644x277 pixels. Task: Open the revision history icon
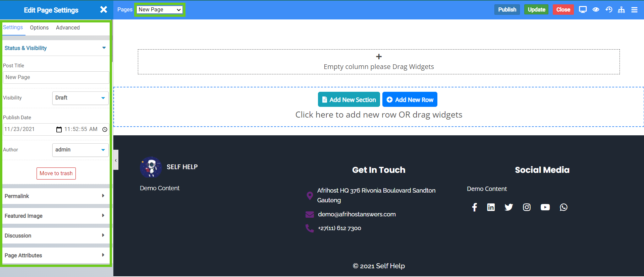coord(609,10)
